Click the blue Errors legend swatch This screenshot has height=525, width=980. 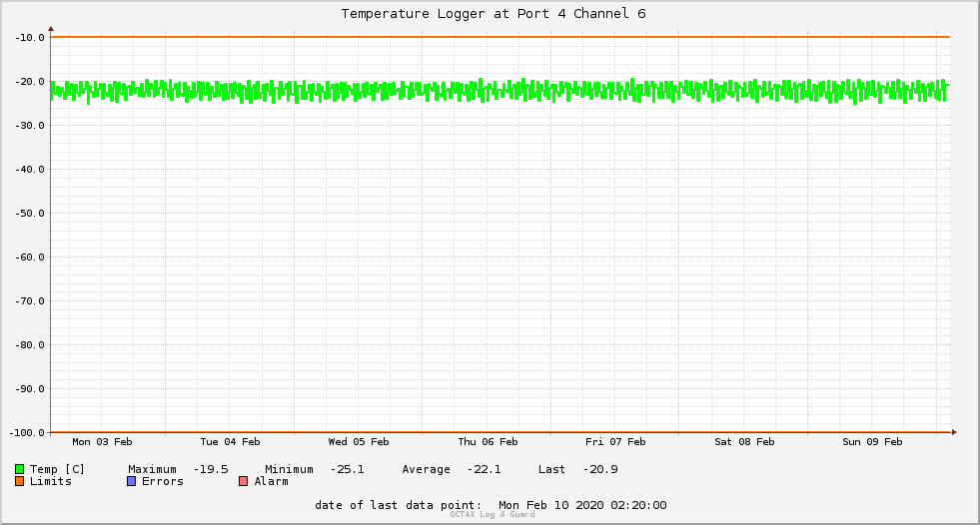131,481
